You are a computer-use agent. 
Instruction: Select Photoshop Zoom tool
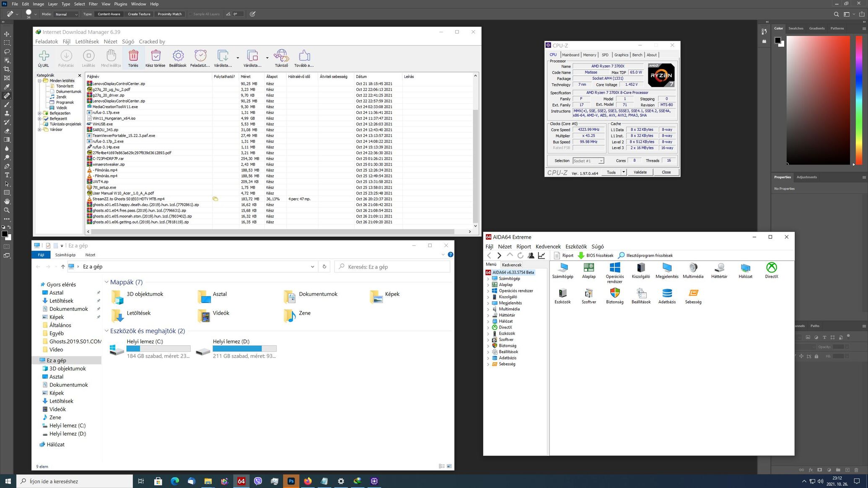coord(7,210)
